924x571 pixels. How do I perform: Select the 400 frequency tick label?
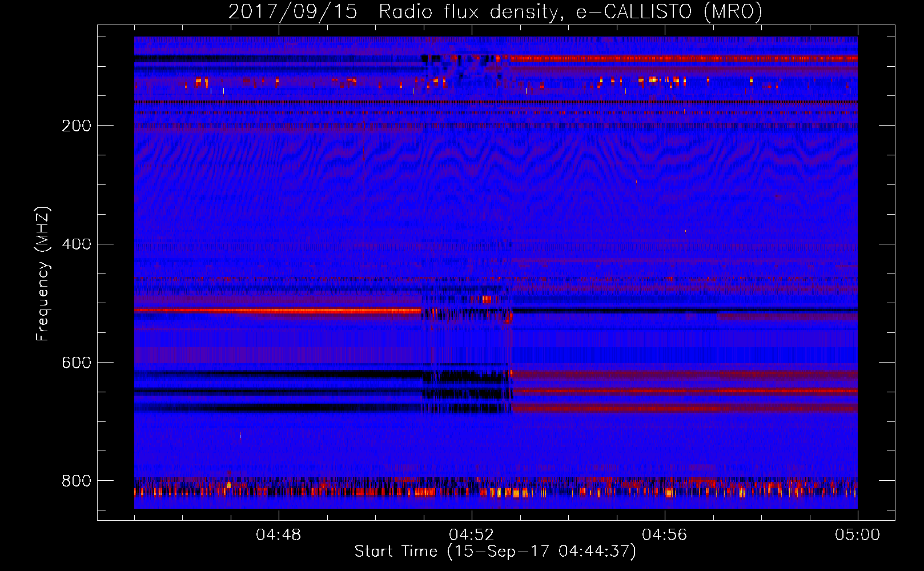click(77, 244)
